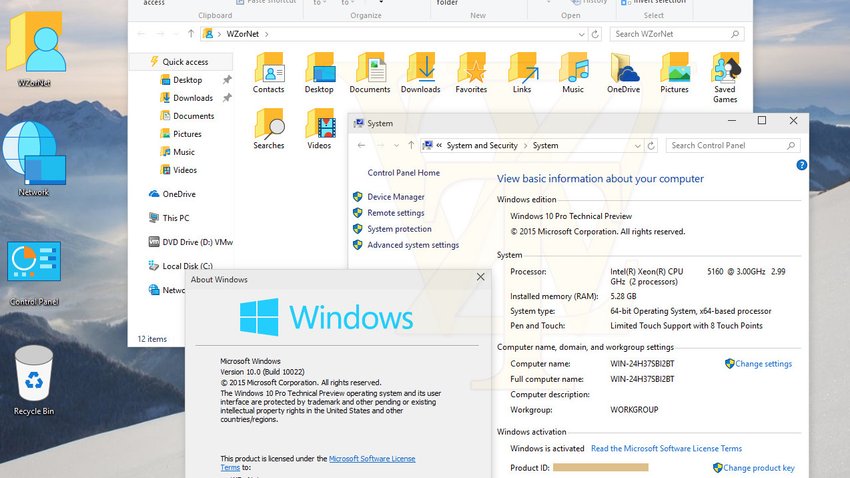The width and height of the screenshot is (850, 478).
Task: Open the Documents folder icon in file pane
Action: point(370,73)
